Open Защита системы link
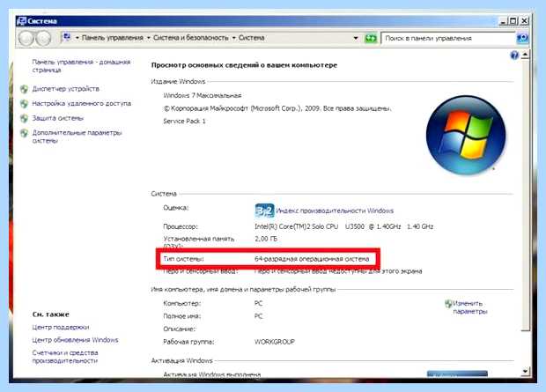Viewport: 546px width, 392px height. point(58,118)
